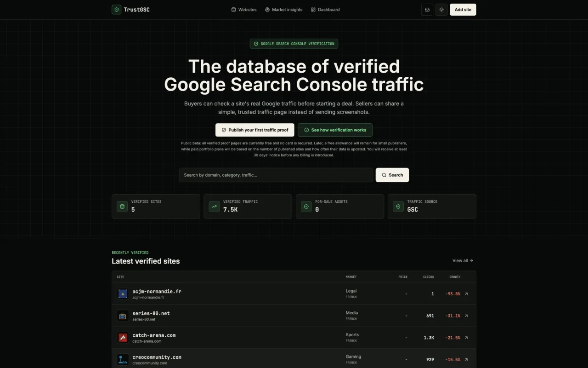Open the Dashboard nav item
The image size is (588, 368).
tap(325, 10)
